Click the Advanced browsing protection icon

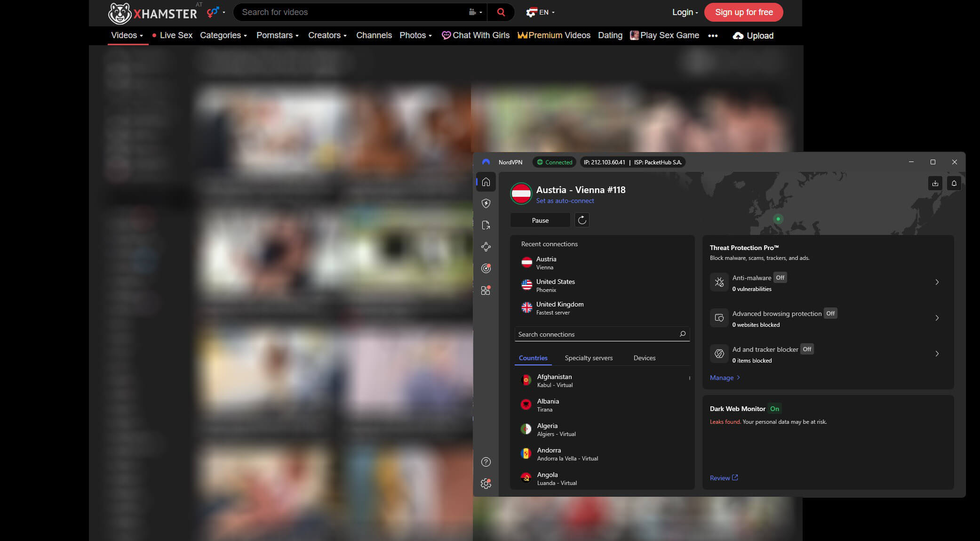(719, 318)
